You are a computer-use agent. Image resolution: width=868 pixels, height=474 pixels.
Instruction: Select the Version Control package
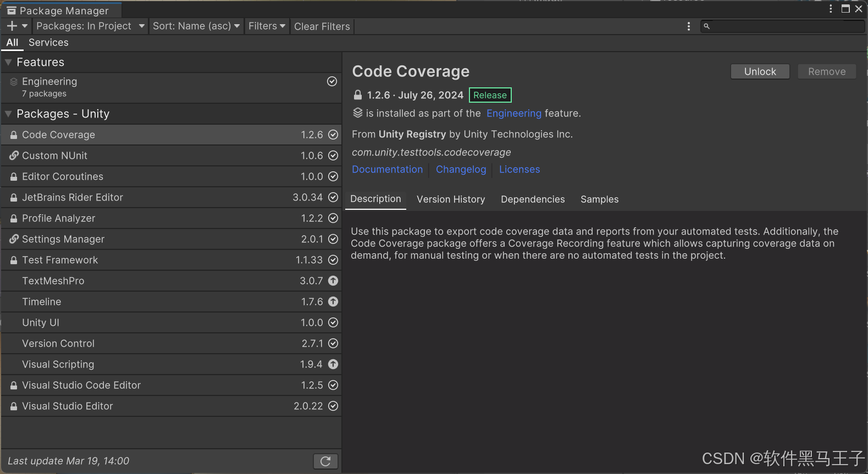(x=171, y=343)
